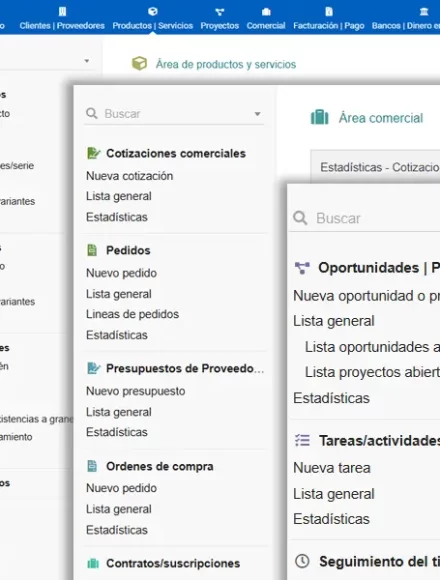Open Estadísticas under Cotizaciones comerciales
Viewport: 440px width, 580px height.
coord(117,217)
